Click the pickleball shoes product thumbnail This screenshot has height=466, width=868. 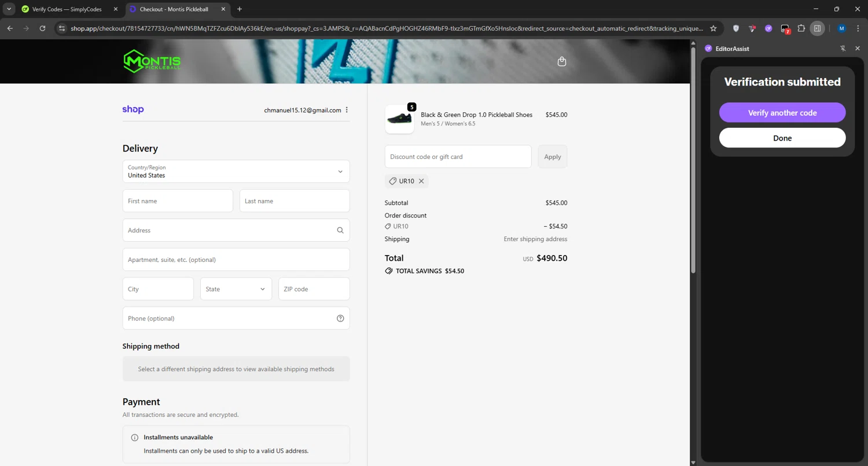click(399, 119)
